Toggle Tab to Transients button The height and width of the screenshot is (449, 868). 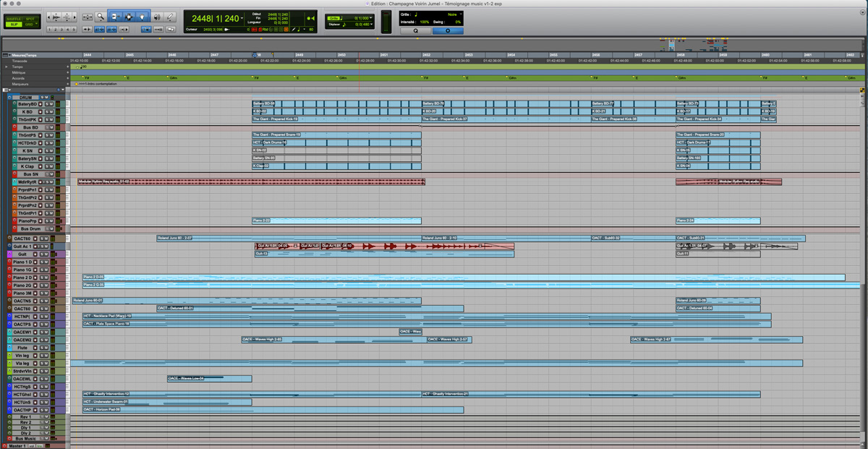pyautogui.click(x=88, y=29)
